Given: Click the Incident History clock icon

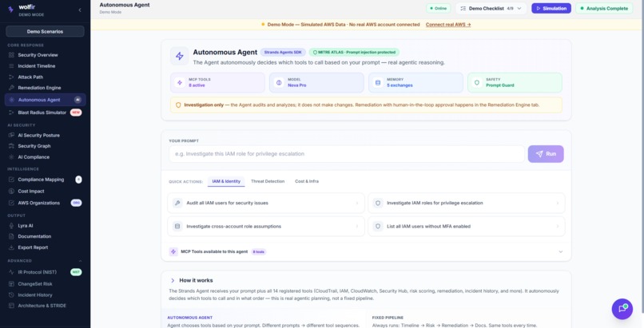Looking at the screenshot, I should pos(11,294).
